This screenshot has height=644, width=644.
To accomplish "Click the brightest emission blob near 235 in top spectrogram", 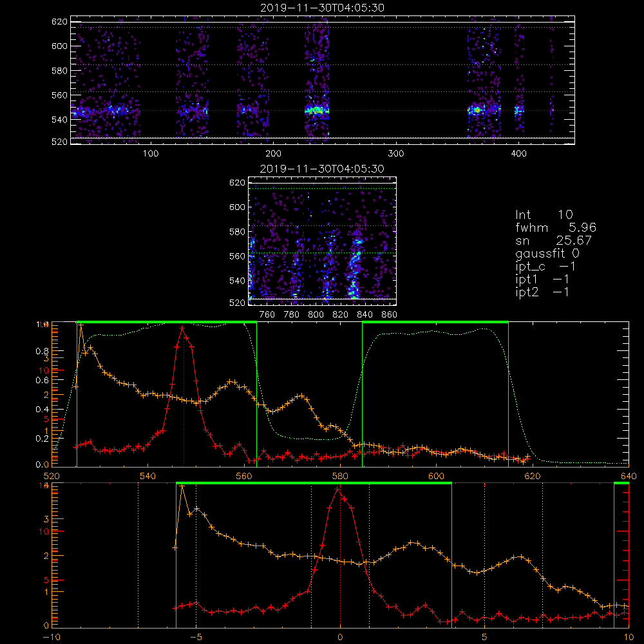I will click(316, 110).
